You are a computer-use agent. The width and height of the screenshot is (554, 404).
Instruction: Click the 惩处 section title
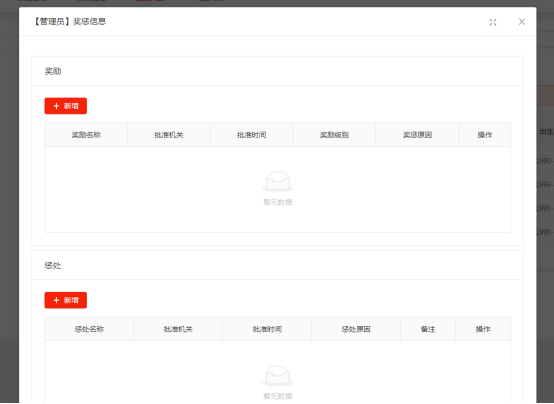[53, 265]
